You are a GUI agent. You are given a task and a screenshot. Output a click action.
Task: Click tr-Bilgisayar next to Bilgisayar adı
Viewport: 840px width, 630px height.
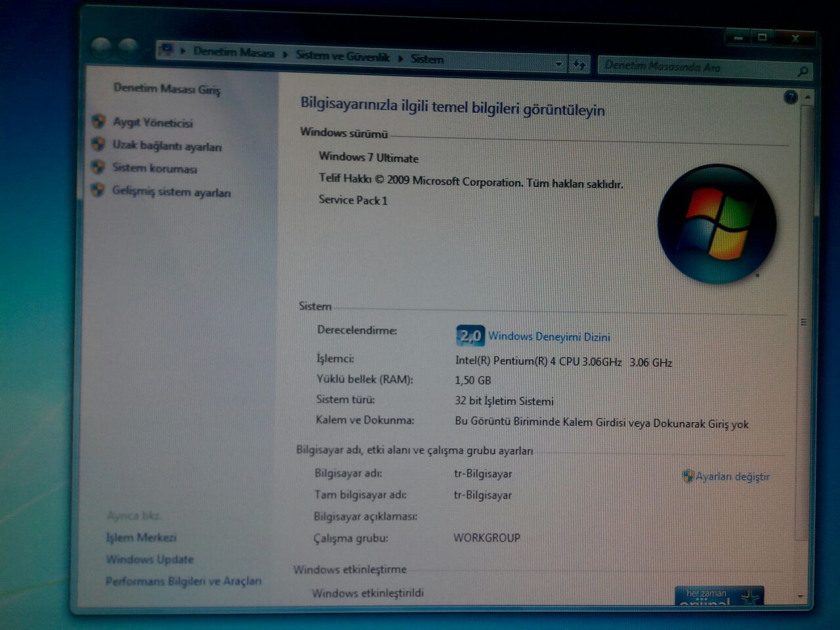pyautogui.click(x=483, y=473)
